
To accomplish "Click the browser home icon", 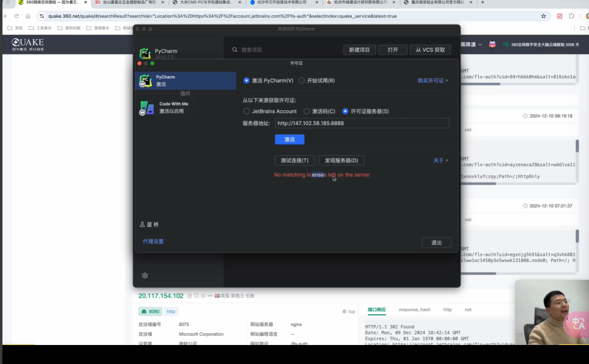I will (28, 16).
